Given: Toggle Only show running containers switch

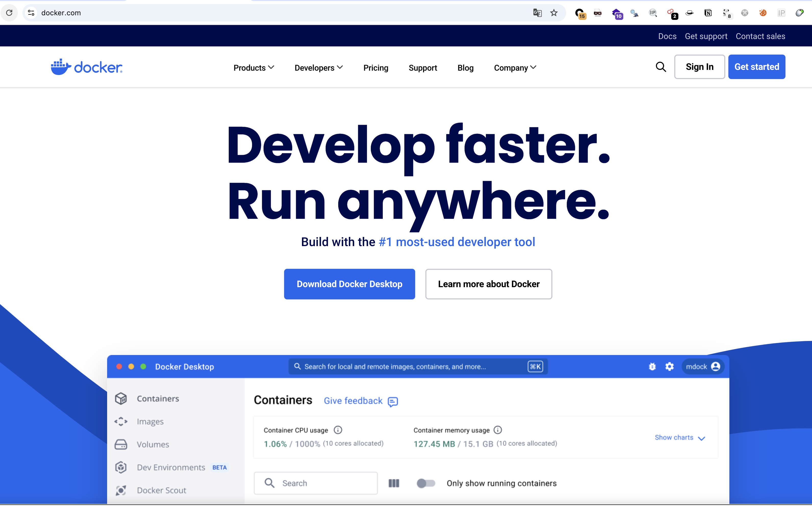Looking at the screenshot, I should pos(426,483).
